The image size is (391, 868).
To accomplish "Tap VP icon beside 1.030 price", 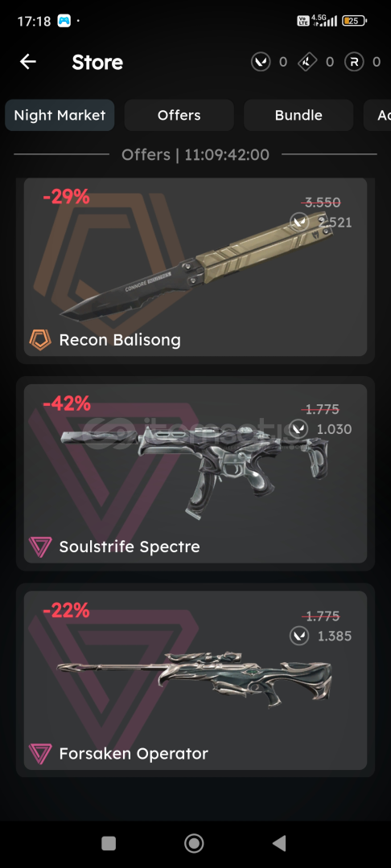I will click(299, 429).
